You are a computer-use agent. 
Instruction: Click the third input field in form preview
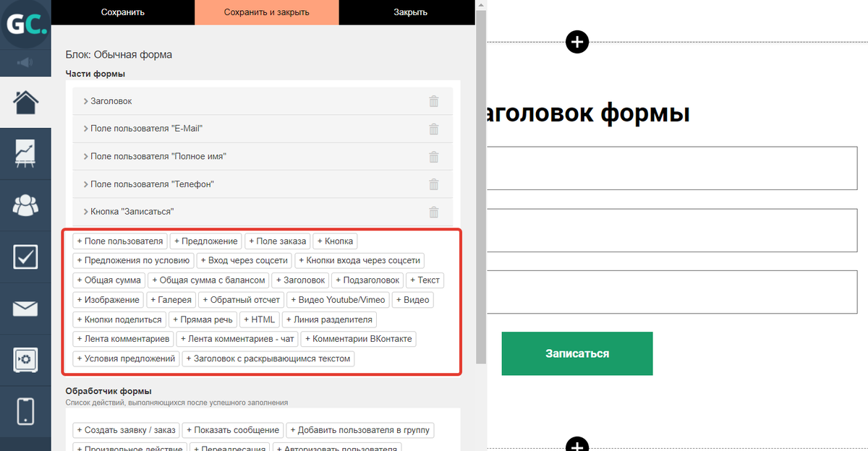click(x=671, y=292)
